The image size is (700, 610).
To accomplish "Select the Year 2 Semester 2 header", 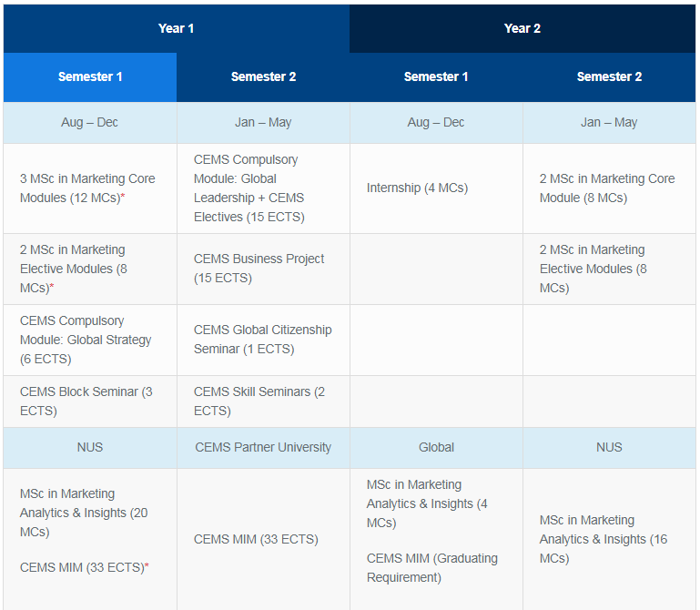I will point(609,76).
